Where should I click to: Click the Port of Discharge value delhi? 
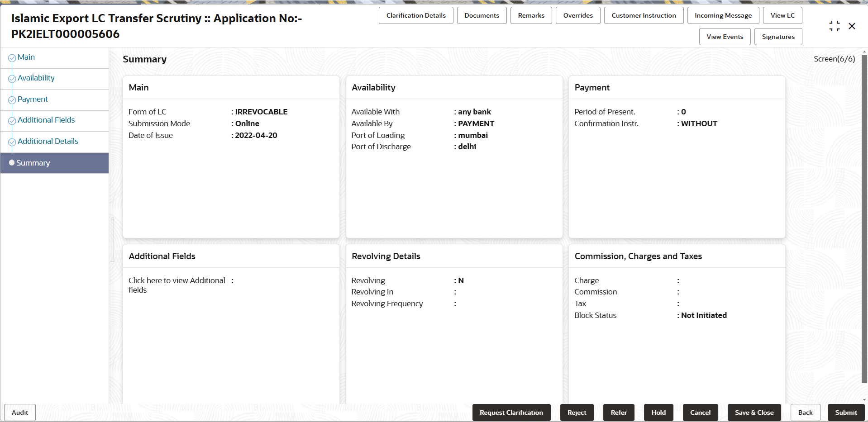point(467,147)
